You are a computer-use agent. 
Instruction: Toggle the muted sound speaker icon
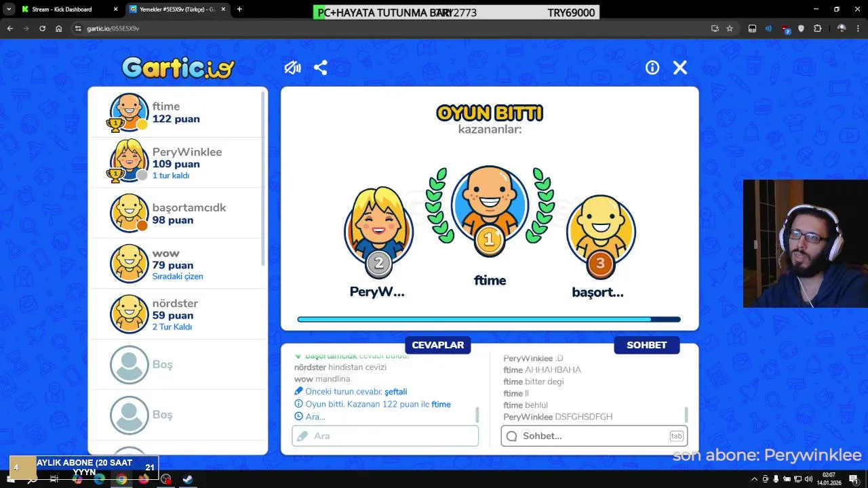pos(292,68)
